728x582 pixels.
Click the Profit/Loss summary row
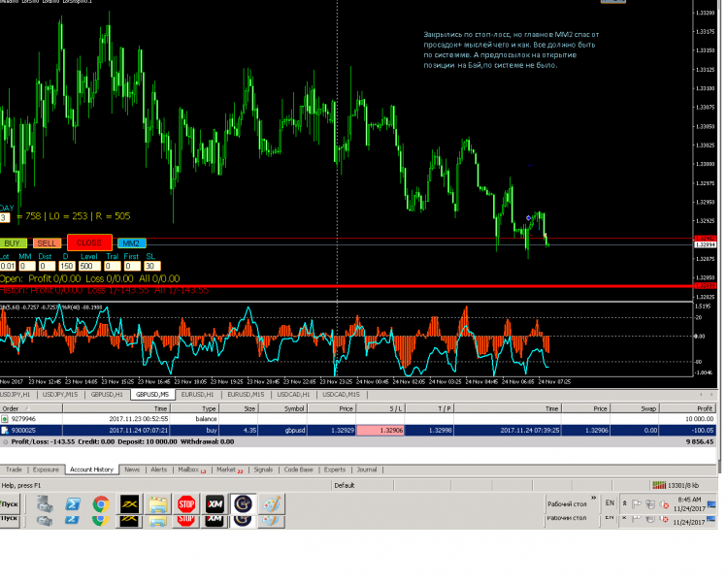click(x=357, y=442)
